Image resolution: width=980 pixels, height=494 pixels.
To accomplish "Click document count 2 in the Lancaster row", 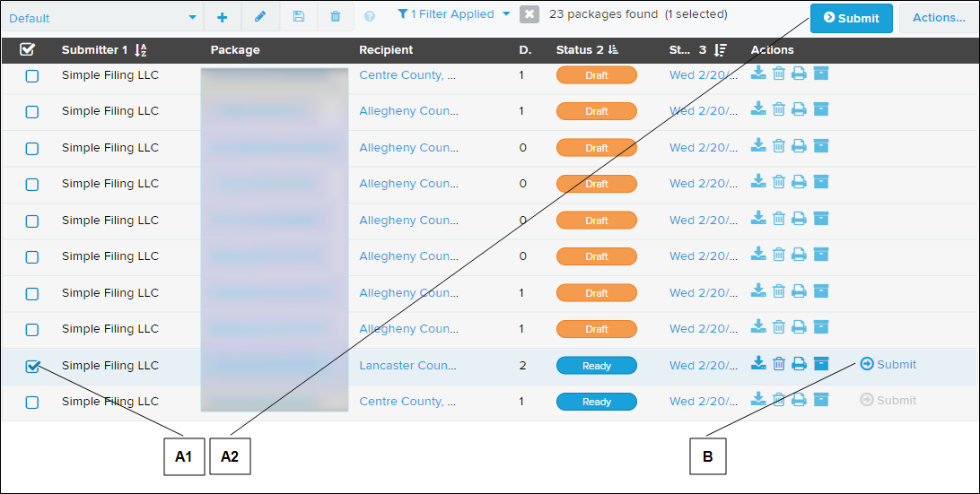I will 522,366.
